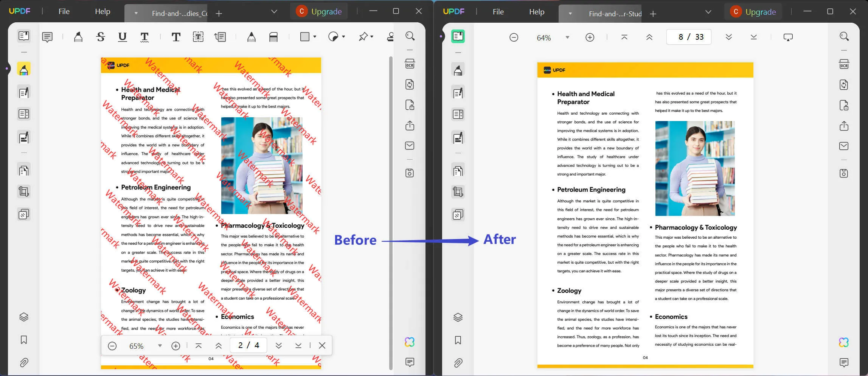
Task: Open bookmarks panel in left window
Action: (24, 340)
